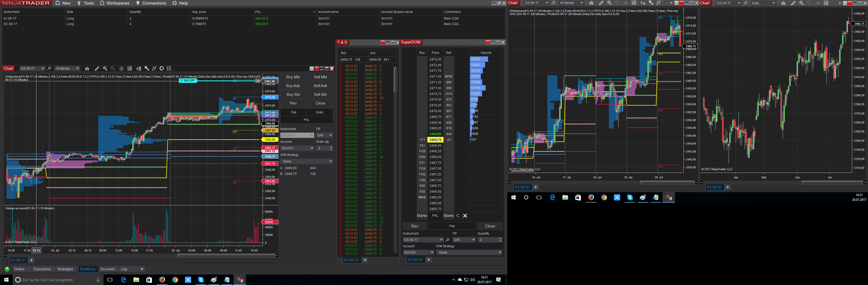Open the 60 Minute interval dropdown
This screenshot has width=868, height=285.
571,3
